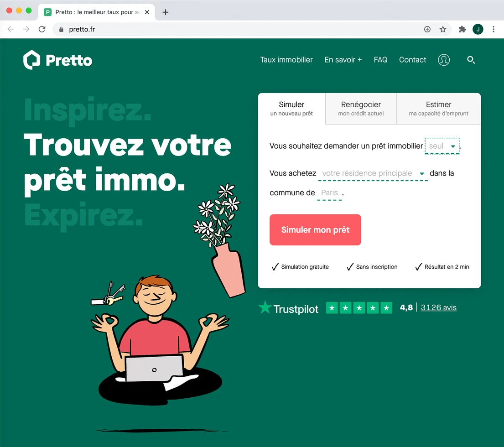
Task: Click the Pretto logo
Action: click(57, 60)
